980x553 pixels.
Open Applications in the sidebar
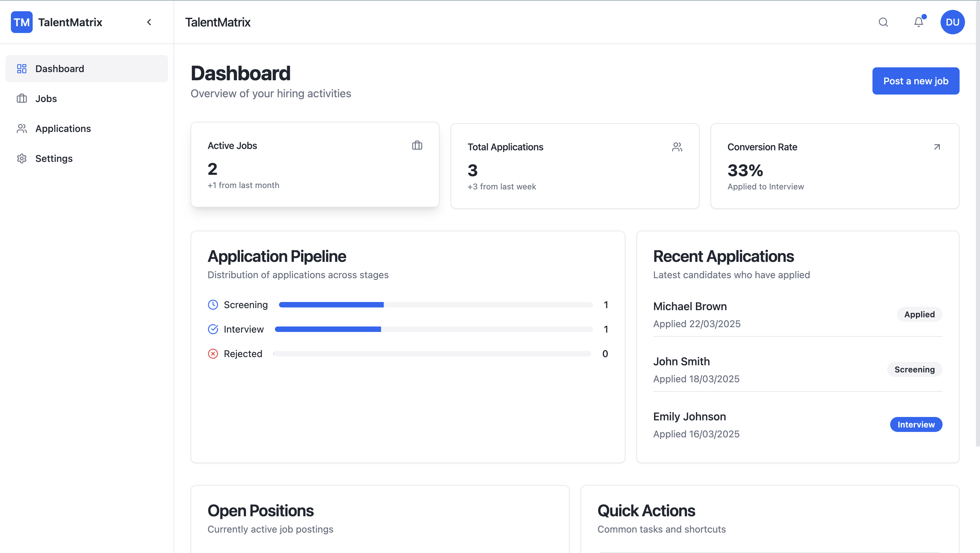[x=63, y=129]
